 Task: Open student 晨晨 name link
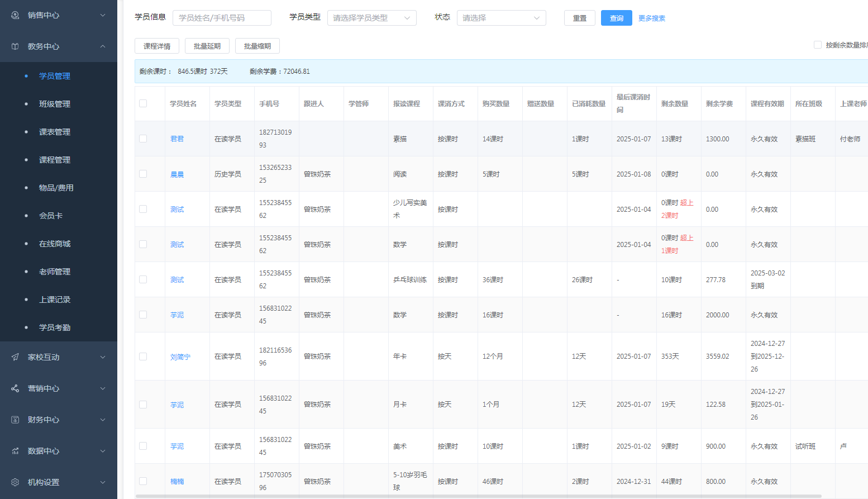pos(177,174)
